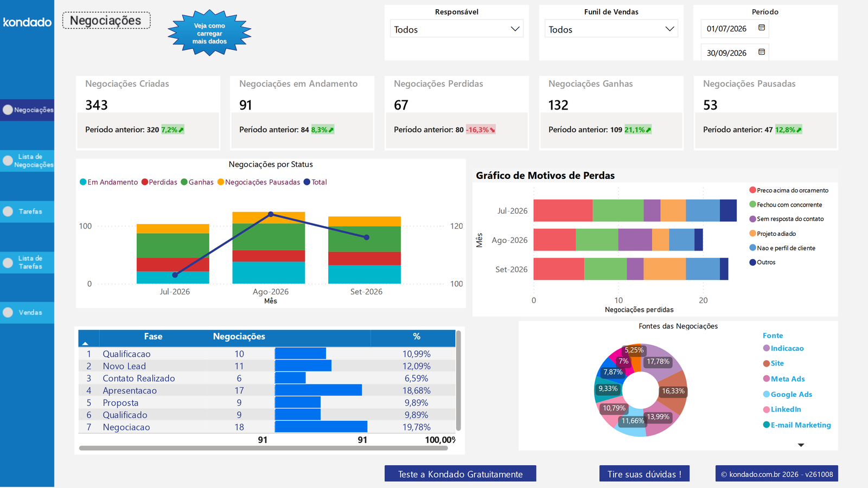Click the -16,3% change indicator for Perdidas
The height and width of the screenshot is (488, 868).
point(481,130)
